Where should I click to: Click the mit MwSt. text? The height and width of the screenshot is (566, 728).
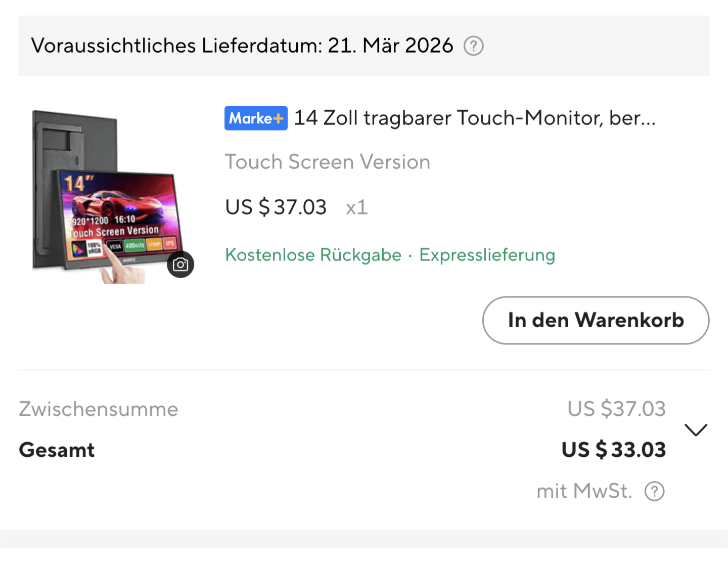tap(584, 491)
